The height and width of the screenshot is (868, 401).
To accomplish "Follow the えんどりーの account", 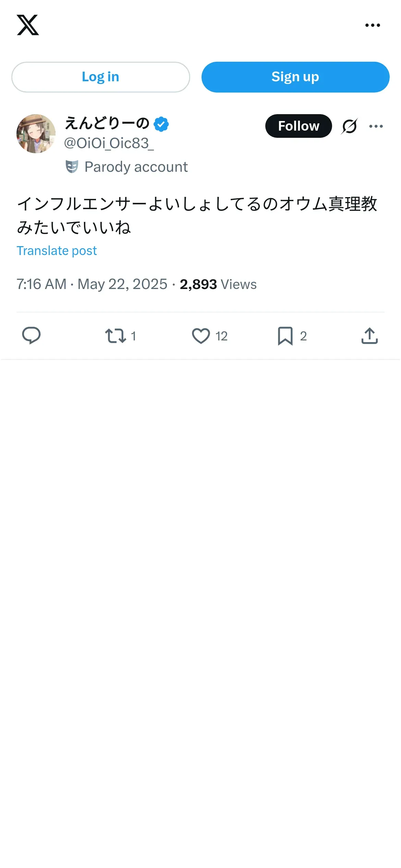I will coord(298,126).
